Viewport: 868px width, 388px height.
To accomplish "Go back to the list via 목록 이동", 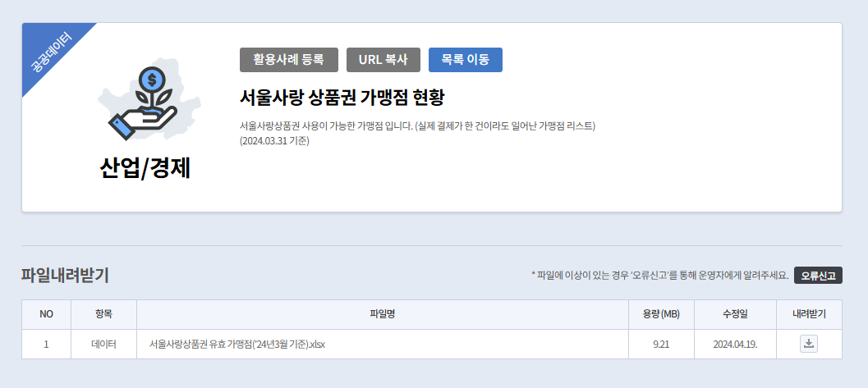I will 465,60.
